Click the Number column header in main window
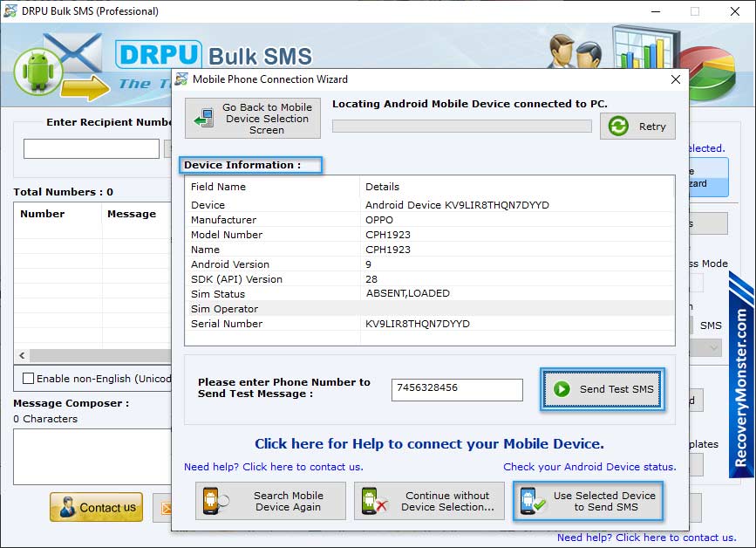Image resolution: width=756 pixels, height=548 pixels. (58, 214)
